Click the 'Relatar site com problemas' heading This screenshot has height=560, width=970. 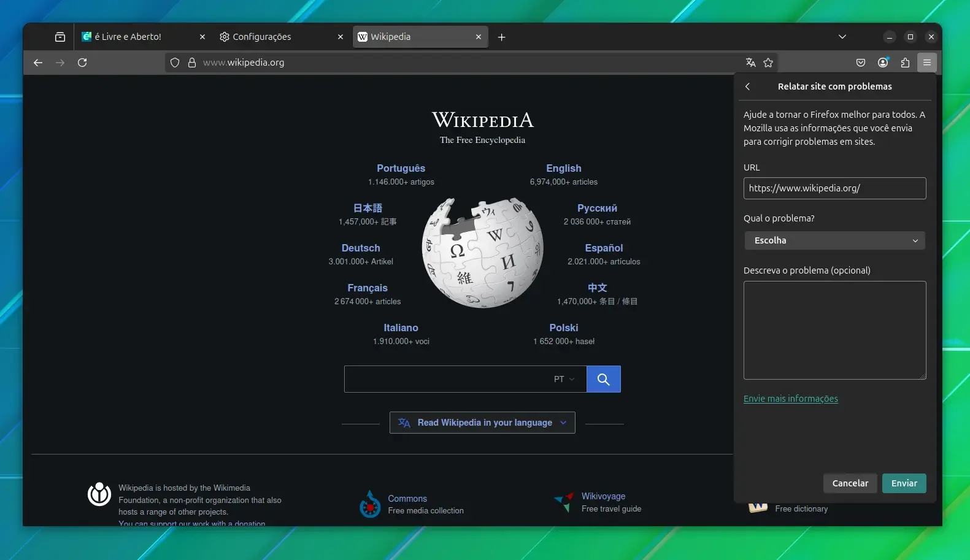pyautogui.click(x=834, y=86)
